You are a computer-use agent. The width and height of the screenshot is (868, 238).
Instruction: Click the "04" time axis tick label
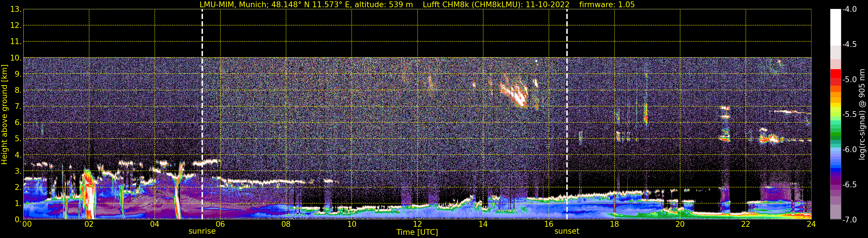pos(155,224)
